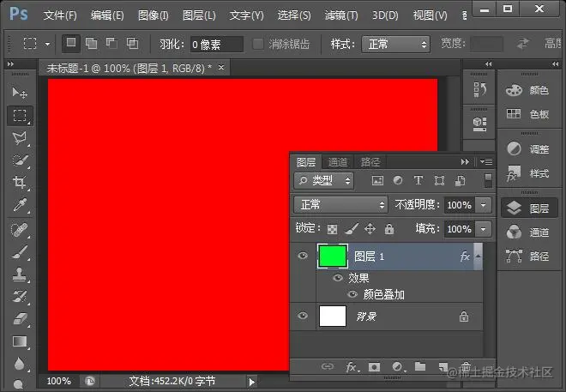The width and height of the screenshot is (566, 392).
Task: Select the Eyedropper tool
Action: [x=20, y=205]
